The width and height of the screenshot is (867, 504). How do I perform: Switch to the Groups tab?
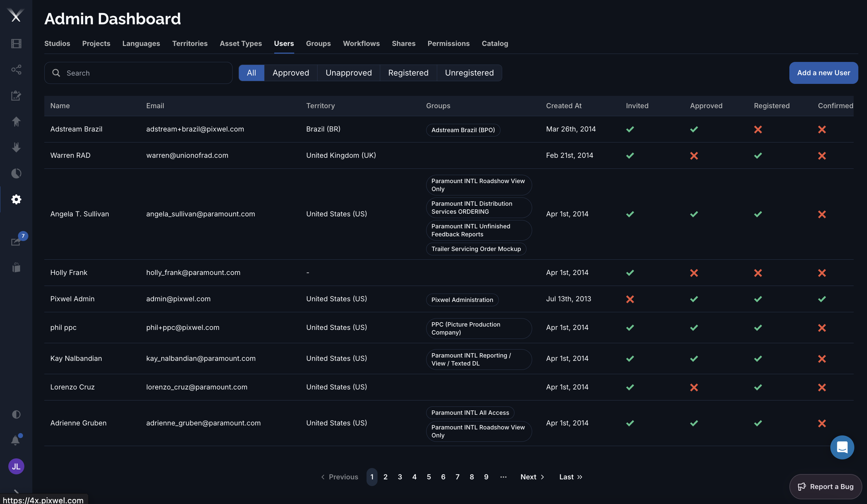click(318, 43)
